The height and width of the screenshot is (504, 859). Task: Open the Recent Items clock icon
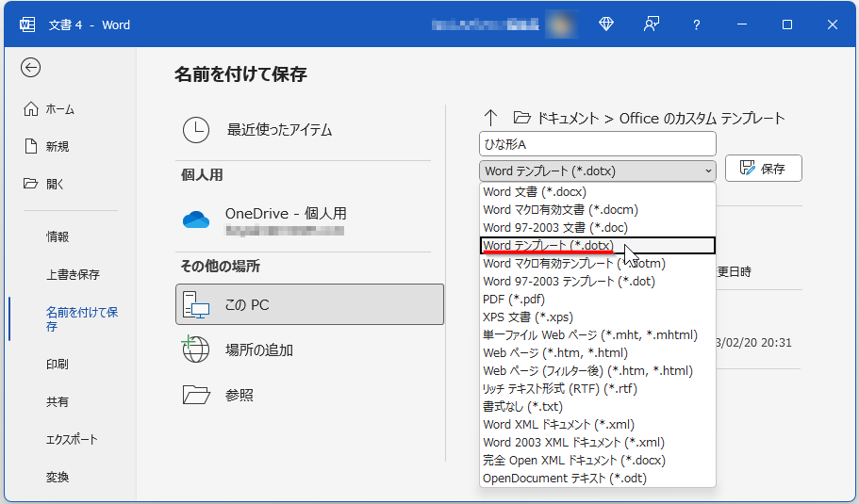click(x=195, y=130)
